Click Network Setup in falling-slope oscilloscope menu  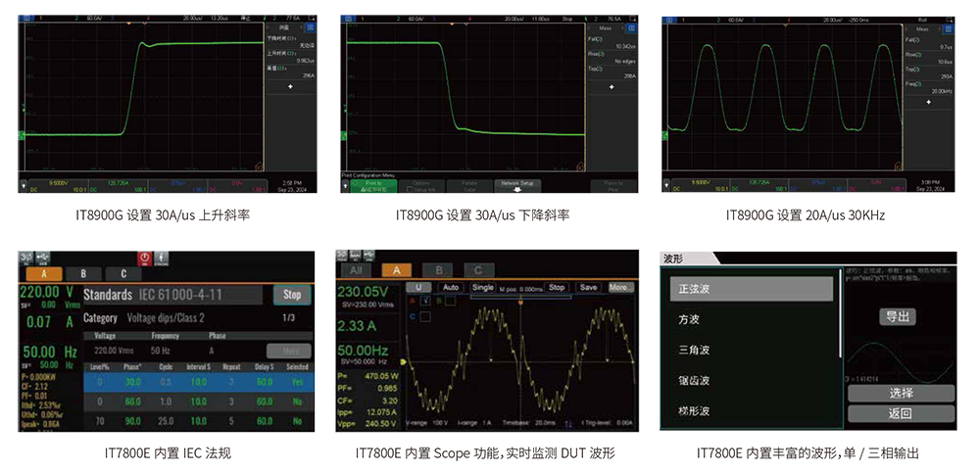point(516,186)
